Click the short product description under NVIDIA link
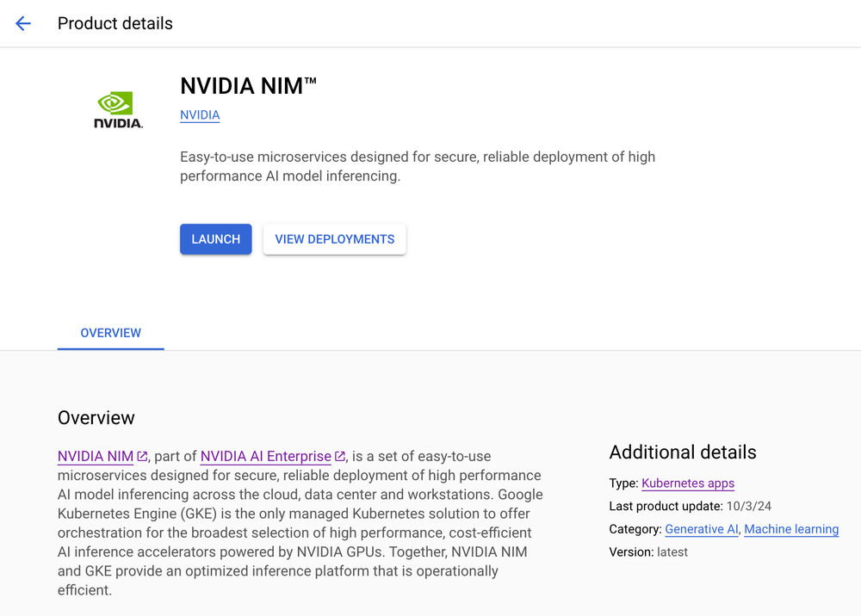861x616 pixels. pyautogui.click(x=417, y=166)
